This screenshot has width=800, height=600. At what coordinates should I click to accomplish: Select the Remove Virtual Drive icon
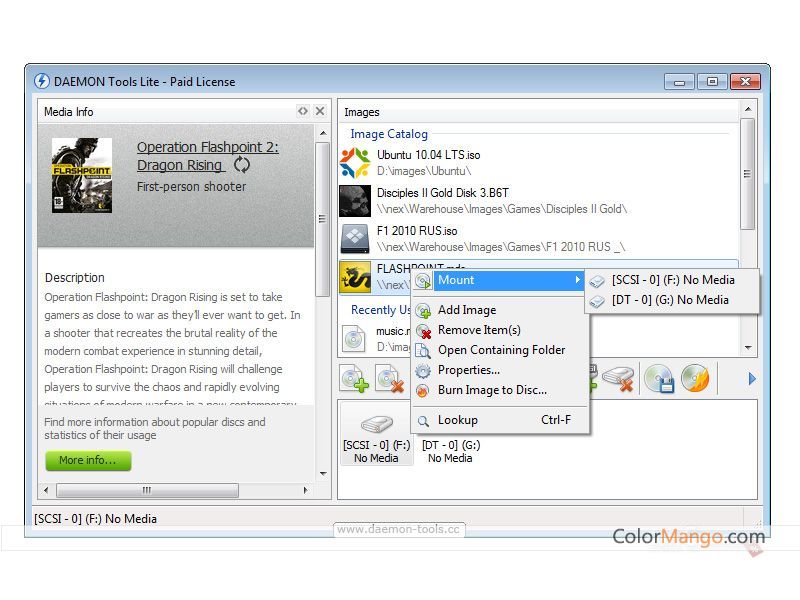(x=618, y=379)
